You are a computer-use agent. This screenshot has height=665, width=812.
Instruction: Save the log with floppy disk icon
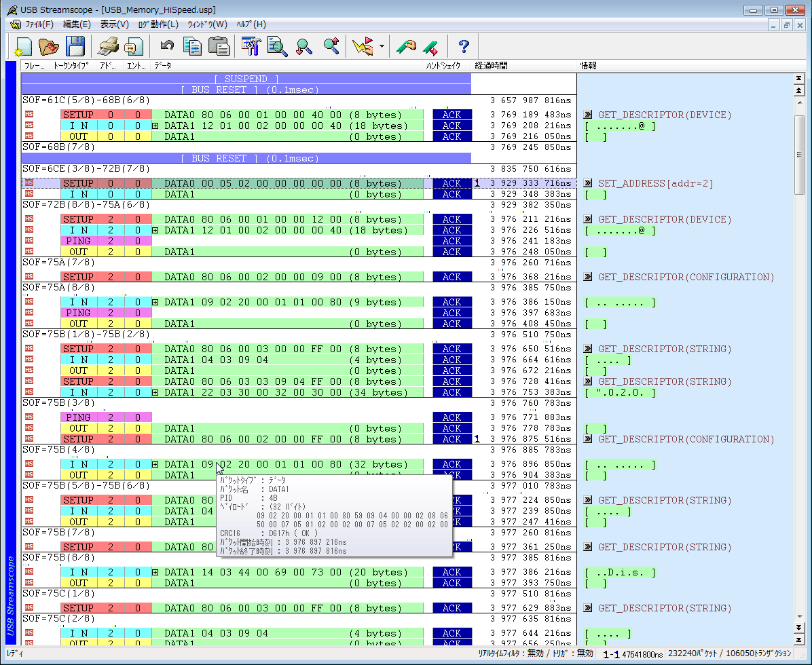pyautogui.click(x=75, y=47)
